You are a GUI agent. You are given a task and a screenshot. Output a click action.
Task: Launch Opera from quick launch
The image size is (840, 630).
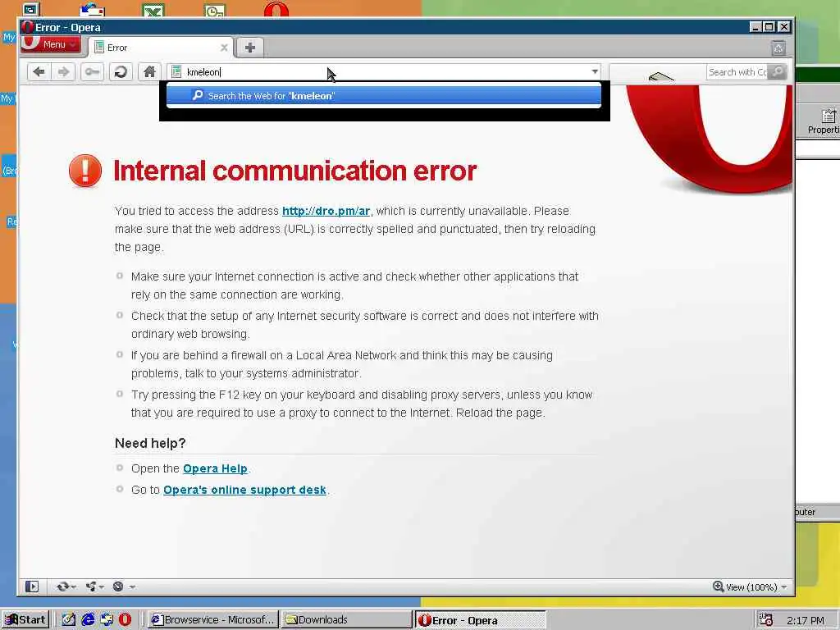125,620
